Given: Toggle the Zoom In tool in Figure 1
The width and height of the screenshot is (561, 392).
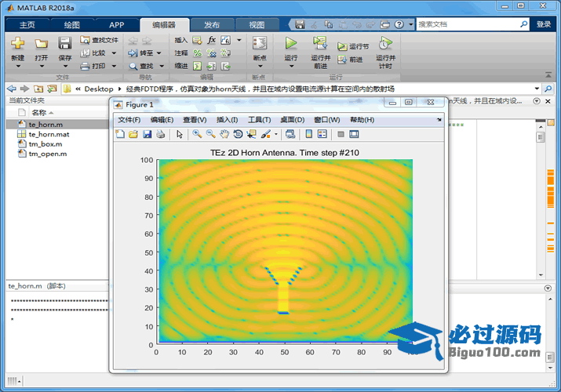Looking at the screenshot, I should 197,134.
